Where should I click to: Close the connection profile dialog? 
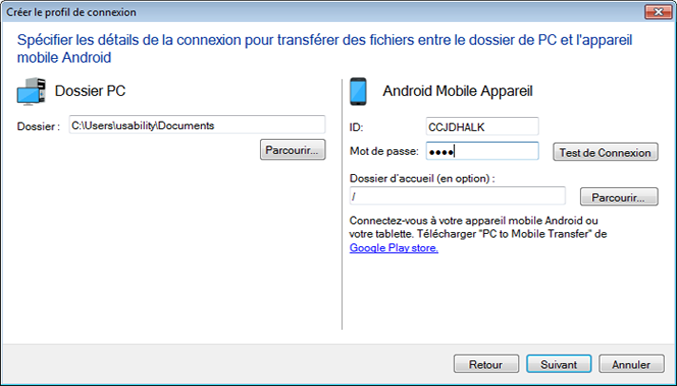coord(658,12)
